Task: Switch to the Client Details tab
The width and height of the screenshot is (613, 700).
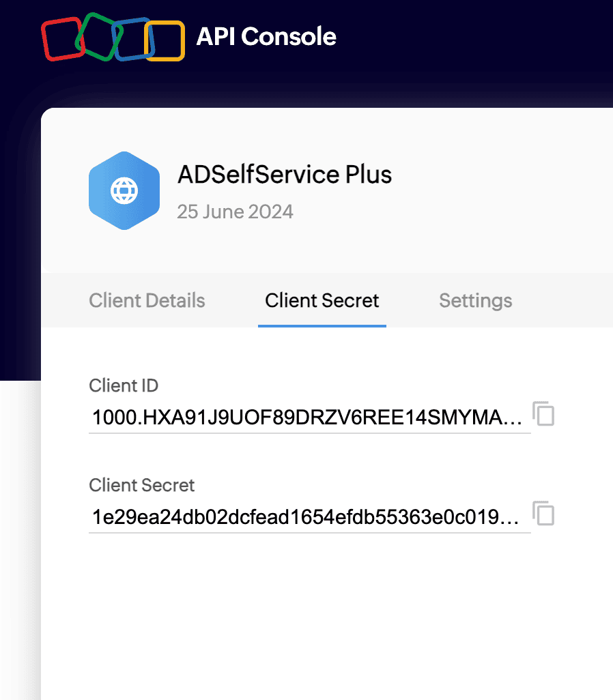Action: pyautogui.click(x=147, y=300)
